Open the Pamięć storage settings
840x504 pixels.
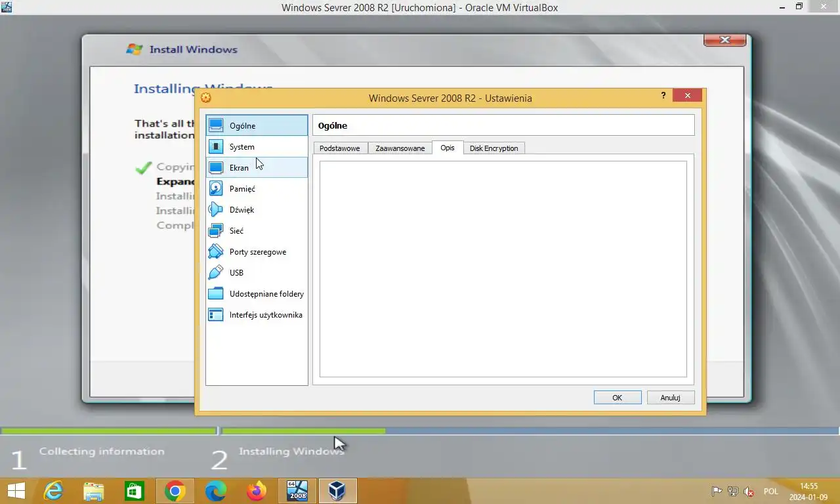[x=257, y=188]
